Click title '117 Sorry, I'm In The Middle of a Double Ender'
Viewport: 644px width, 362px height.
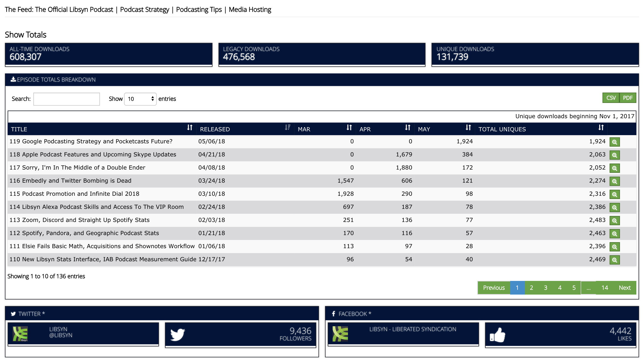(77, 168)
